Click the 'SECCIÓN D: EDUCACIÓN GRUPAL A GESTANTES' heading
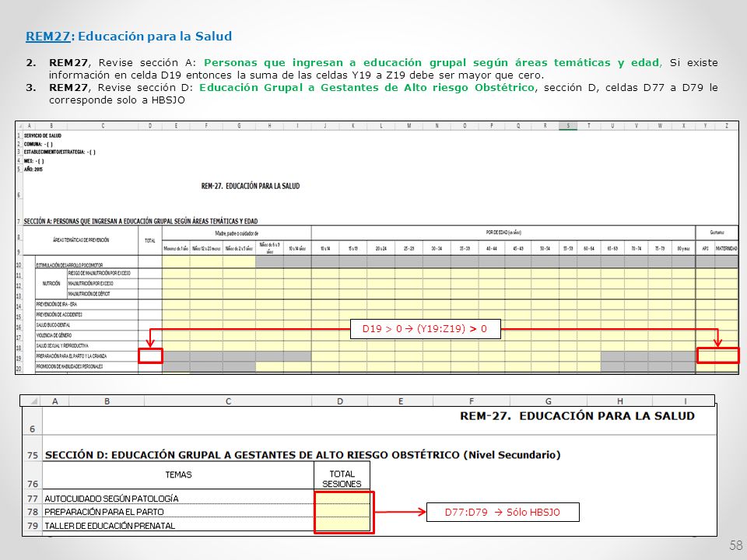 click(x=303, y=455)
